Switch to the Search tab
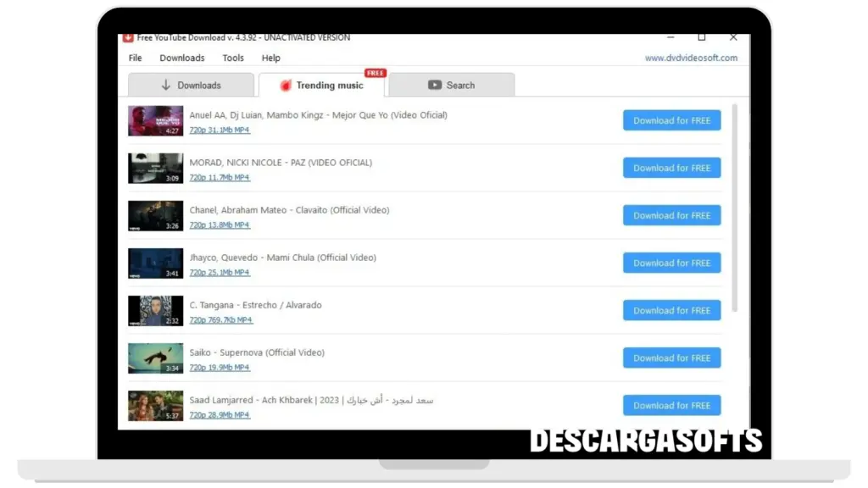The width and height of the screenshot is (868, 488). [452, 86]
